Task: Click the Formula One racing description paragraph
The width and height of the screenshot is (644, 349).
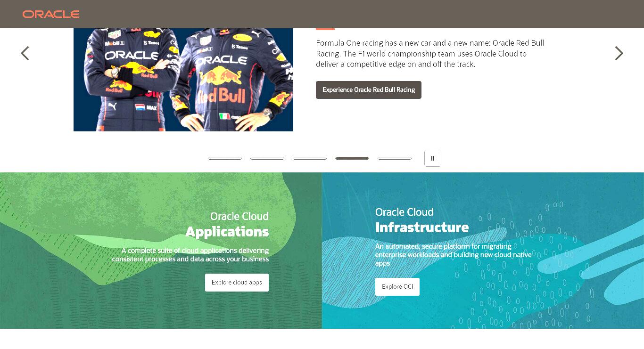Action: pos(430,54)
